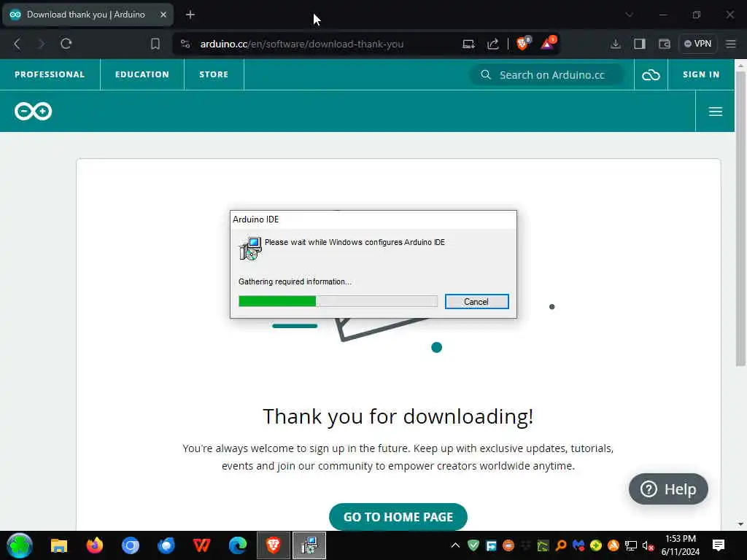Click muted volume speaker icon

tap(648, 545)
